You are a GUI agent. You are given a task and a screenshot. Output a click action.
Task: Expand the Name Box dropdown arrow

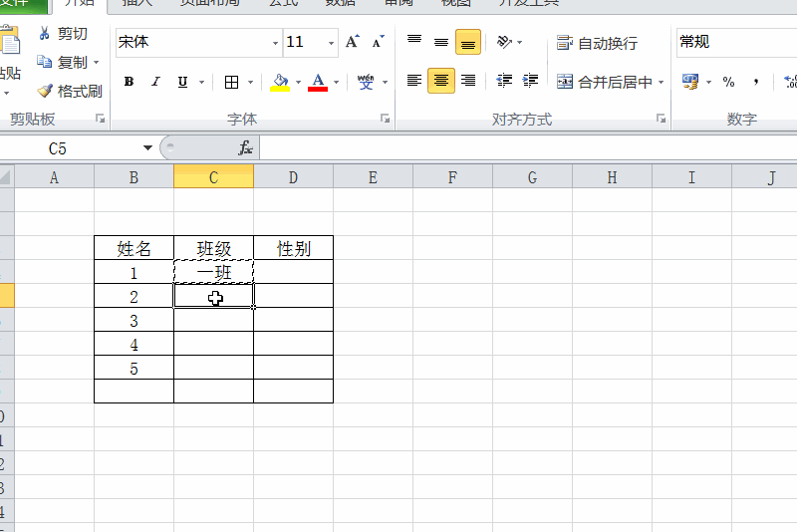[x=147, y=148]
